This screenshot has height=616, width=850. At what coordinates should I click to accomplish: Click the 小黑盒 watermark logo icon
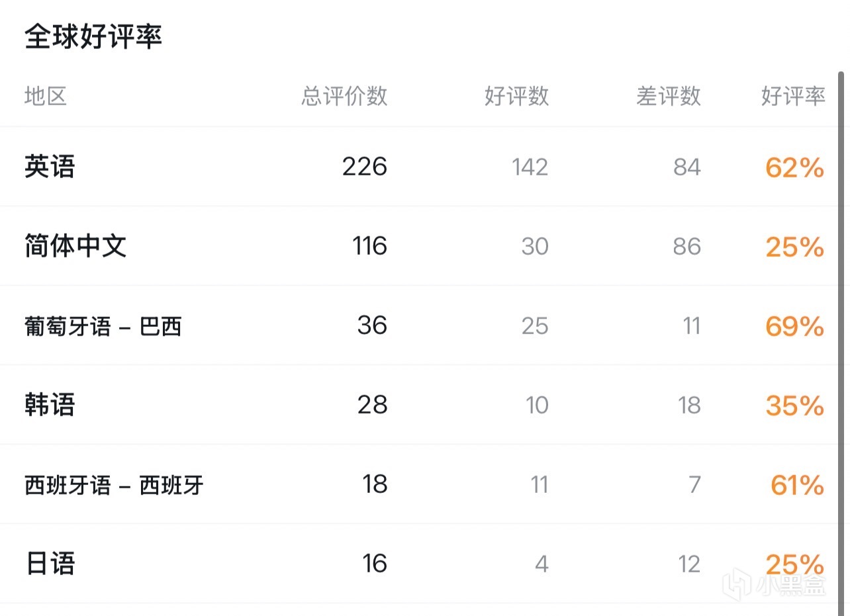[736, 586]
